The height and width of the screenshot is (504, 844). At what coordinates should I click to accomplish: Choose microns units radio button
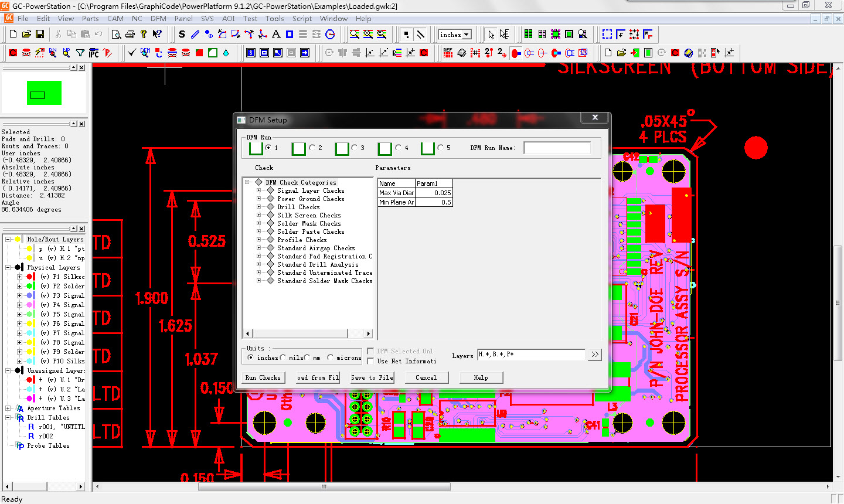[x=331, y=357]
